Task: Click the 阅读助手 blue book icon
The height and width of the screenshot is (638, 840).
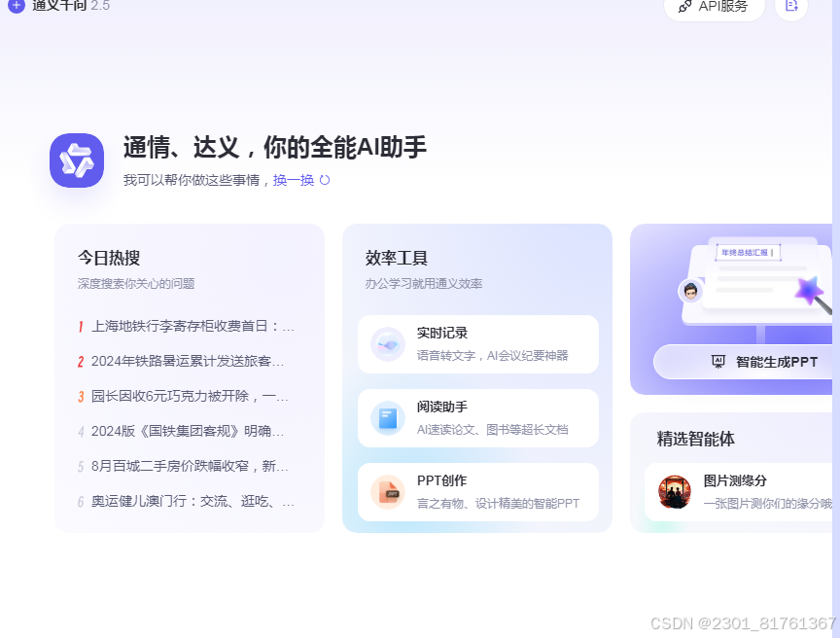Action: coord(388,418)
